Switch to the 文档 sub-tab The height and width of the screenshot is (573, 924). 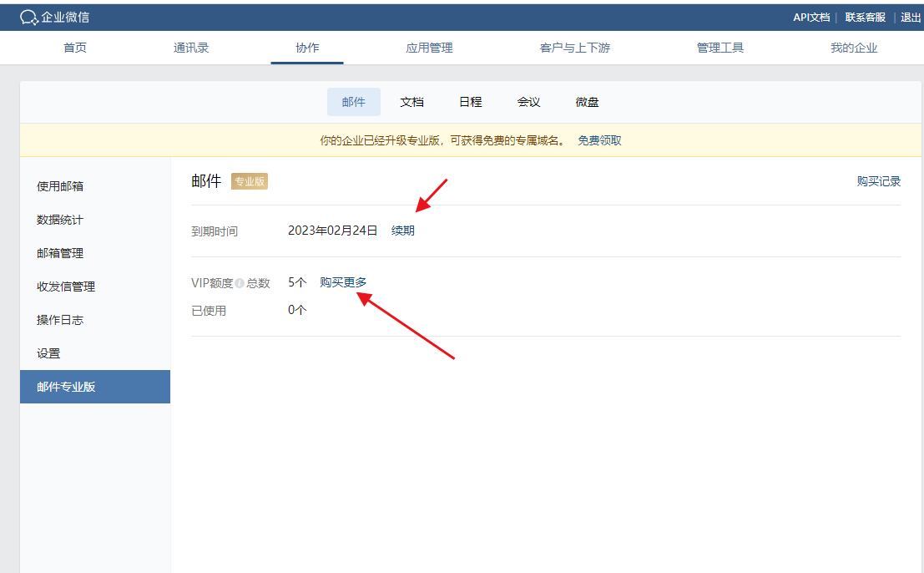tap(412, 102)
